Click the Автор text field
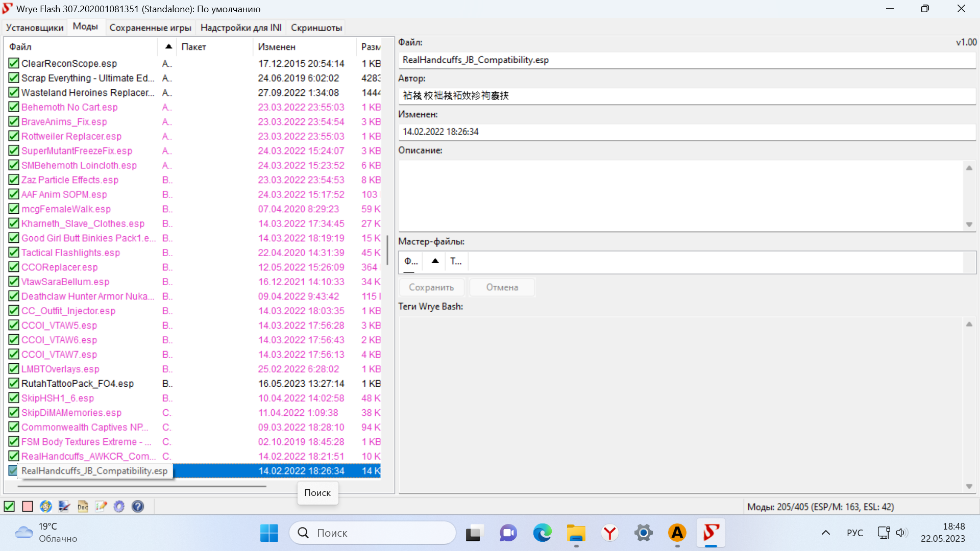The height and width of the screenshot is (551, 980). click(x=687, y=96)
